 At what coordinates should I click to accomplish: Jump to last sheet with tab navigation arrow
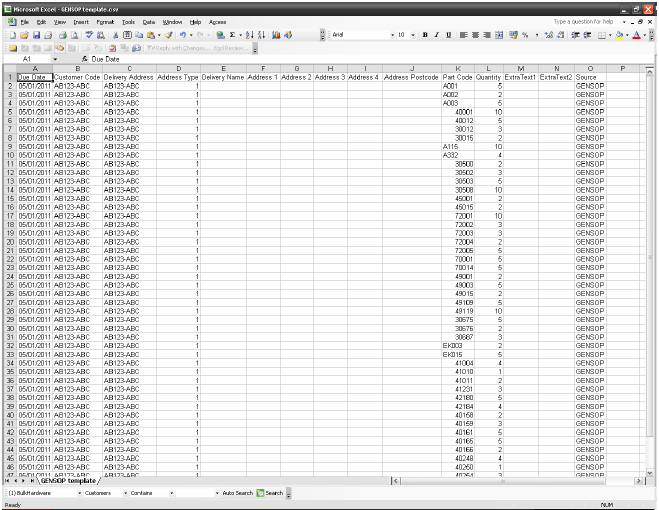coord(32,481)
